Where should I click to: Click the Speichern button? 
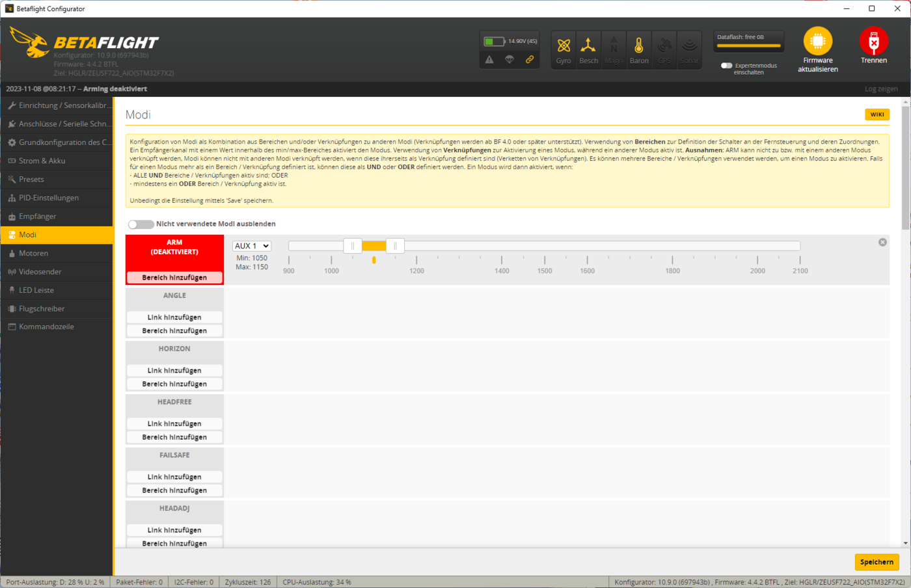pyautogui.click(x=876, y=562)
